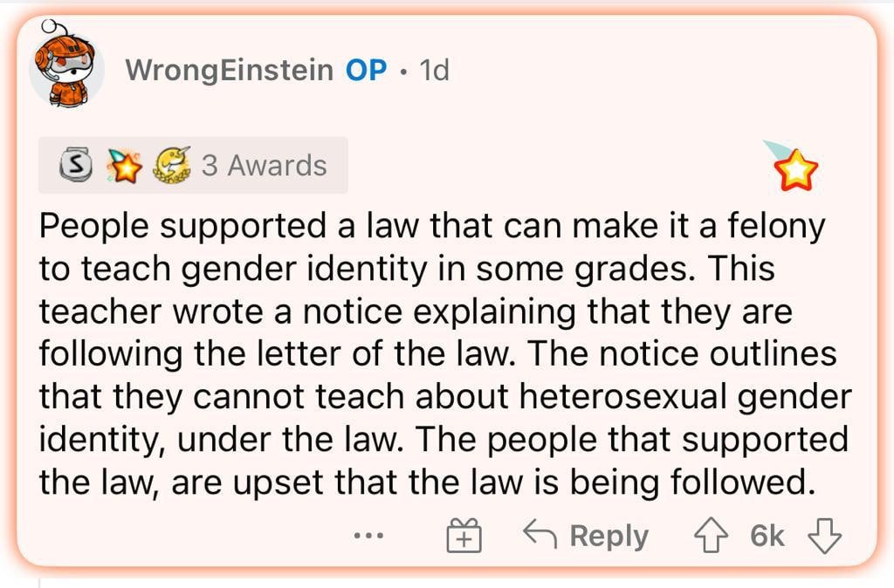Click the silver award icon
This screenshot has width=894, height=588.
[75, 166]
